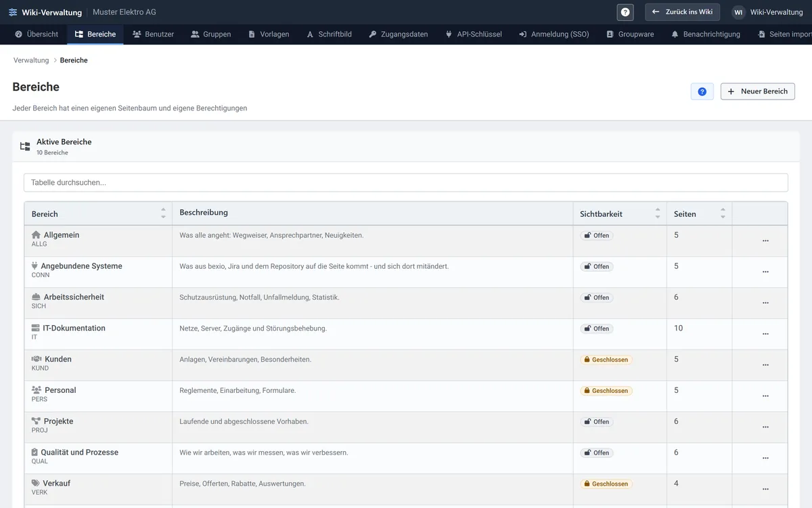812x508 pixels.
Task: Click the clipboard icon for Qualität und Prozesse
Action: (35, 452)
